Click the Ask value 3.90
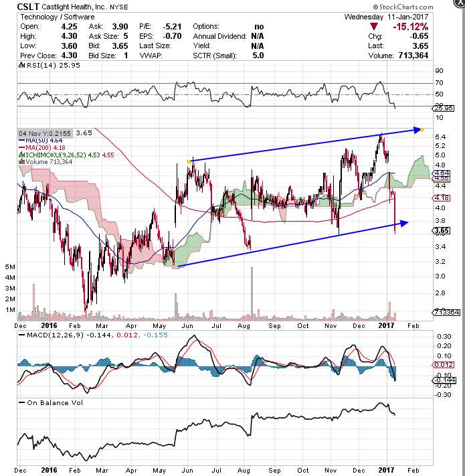 coord(120,27)
